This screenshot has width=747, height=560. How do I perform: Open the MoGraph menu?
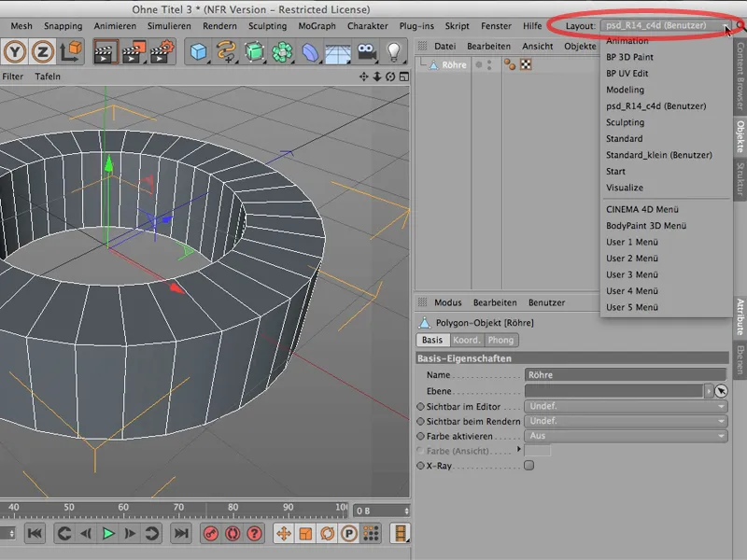[317, 26]
